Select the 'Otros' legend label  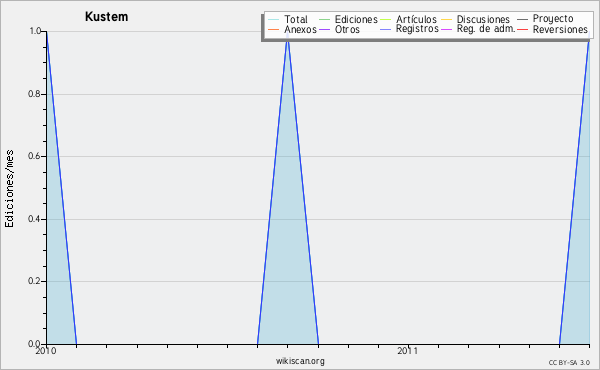click(x=347, y=29)
